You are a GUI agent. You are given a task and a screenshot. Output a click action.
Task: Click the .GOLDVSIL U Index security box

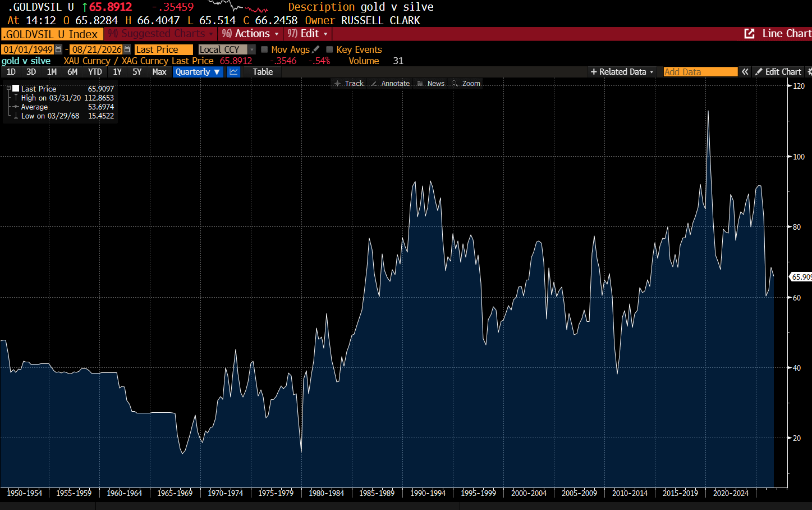pos(52,34)
